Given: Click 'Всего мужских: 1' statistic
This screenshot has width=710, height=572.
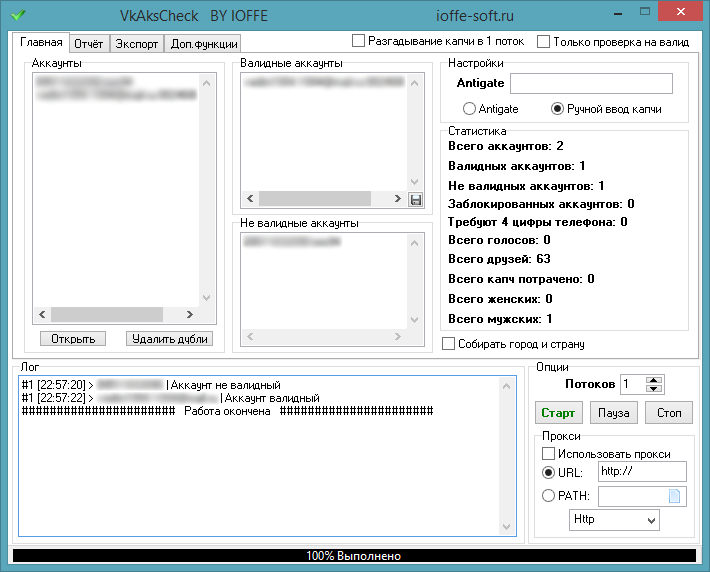Looking at the screenshot, I should [x=500, y=319].
